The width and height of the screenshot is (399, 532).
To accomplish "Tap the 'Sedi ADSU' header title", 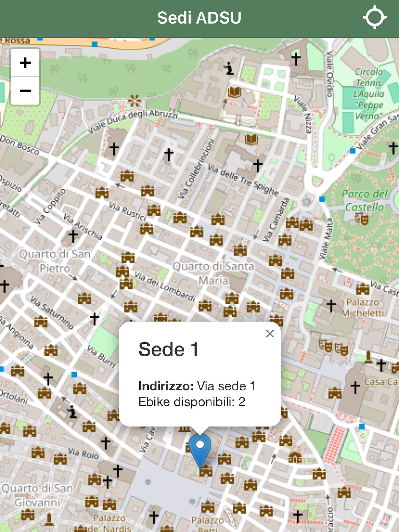I will click(x=199, y=18).
